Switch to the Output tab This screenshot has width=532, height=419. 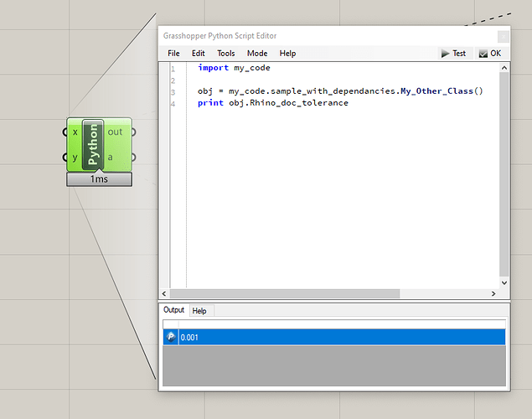pos(173,310)
